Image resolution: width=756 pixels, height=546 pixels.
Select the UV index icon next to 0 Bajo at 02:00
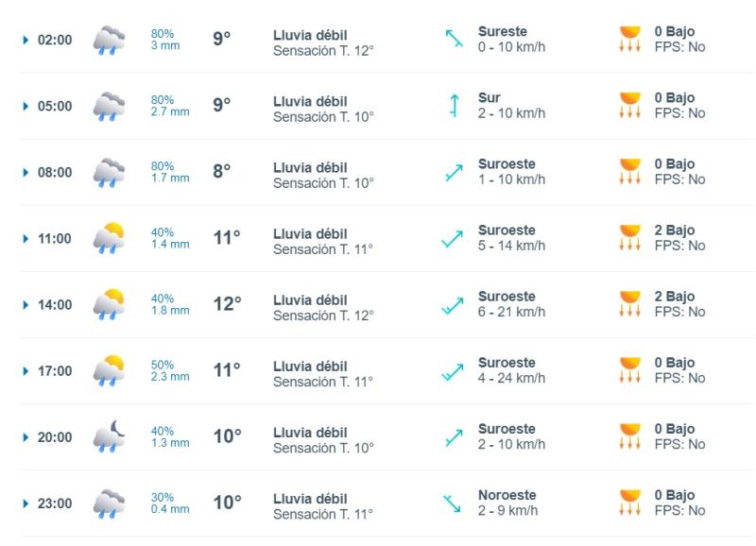(628, 38)
